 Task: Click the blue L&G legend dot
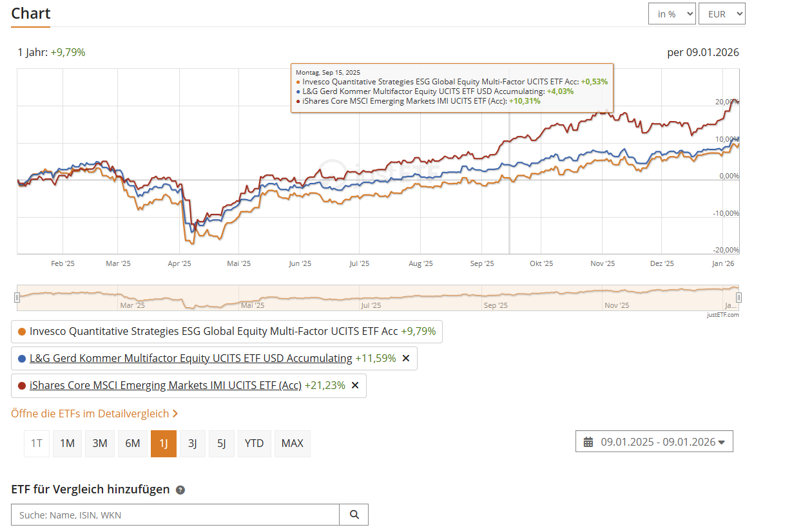click(22, 359)
